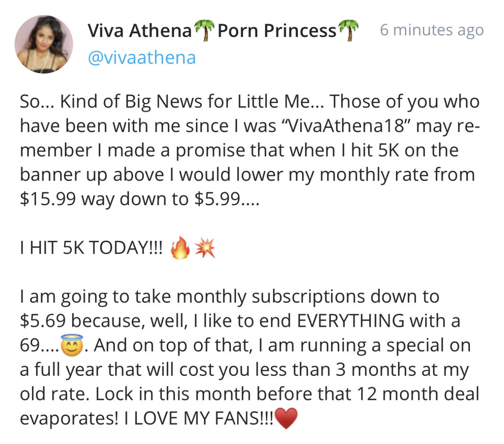Click the collision burst emoji beside the fire
This screenshot has height=444, width=504.
pos(204,248)
